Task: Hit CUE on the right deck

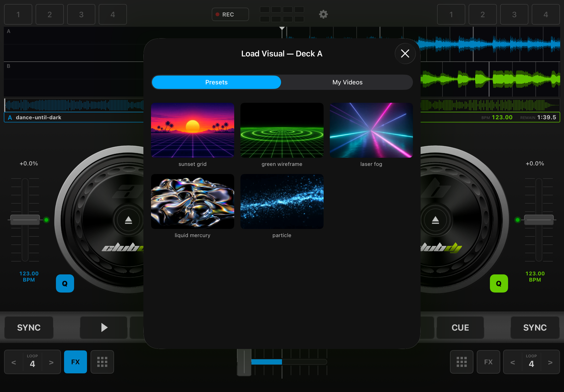Action: click(x=460, y=327)
